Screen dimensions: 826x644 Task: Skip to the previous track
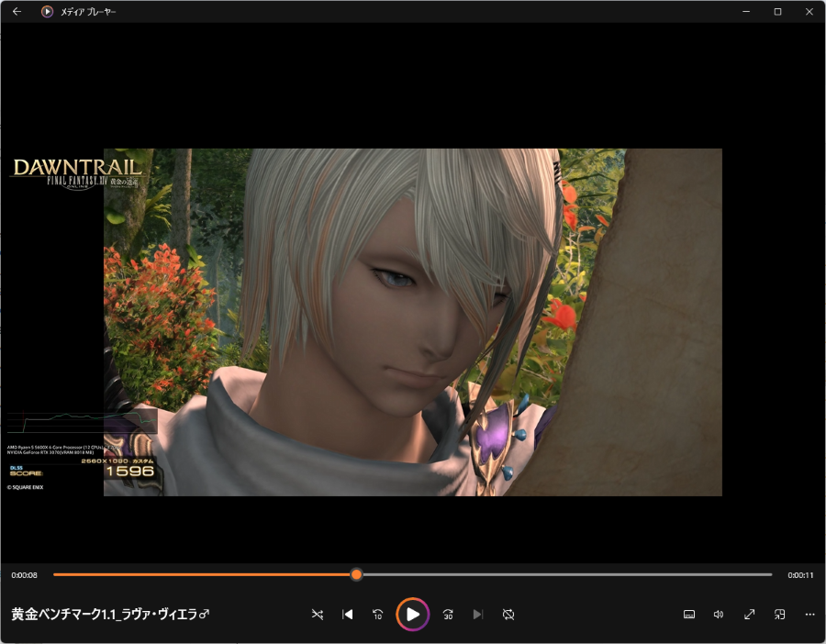click(348, 614)
